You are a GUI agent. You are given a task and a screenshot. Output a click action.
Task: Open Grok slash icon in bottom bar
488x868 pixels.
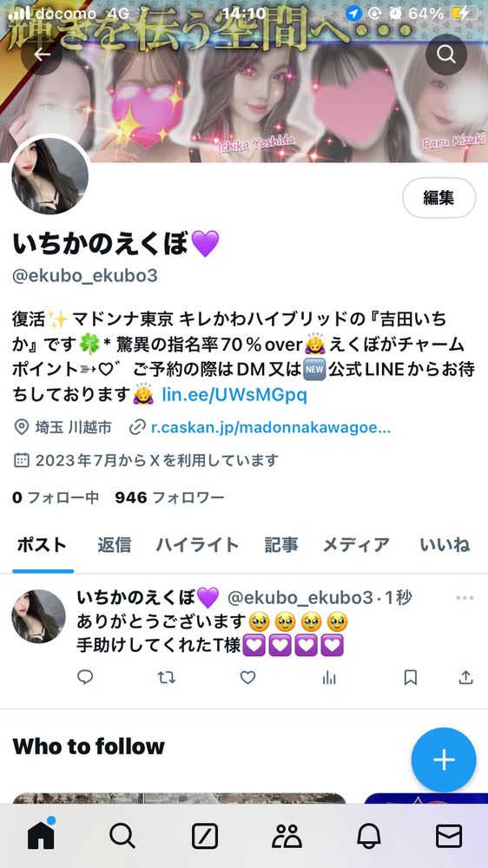point(205,836)
